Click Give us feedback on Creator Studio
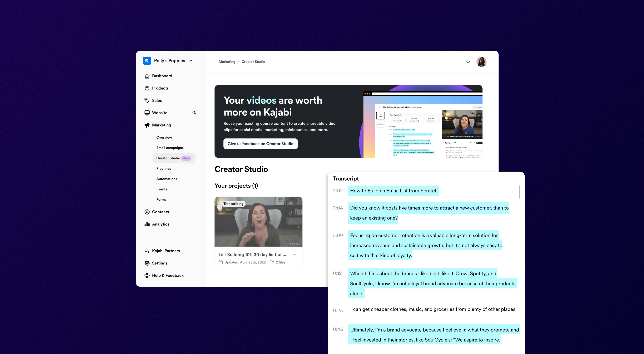 (x=260, y=144)
